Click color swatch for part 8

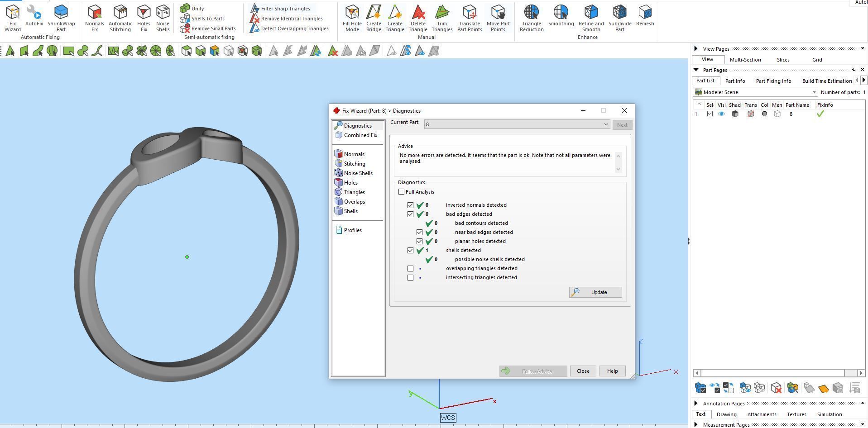(x=764, y=114)
